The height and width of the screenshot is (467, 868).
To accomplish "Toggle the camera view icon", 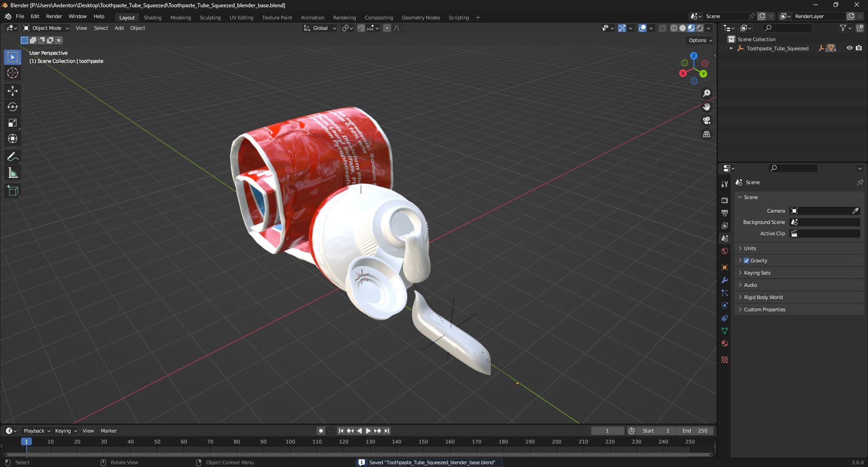I will 707,120.
